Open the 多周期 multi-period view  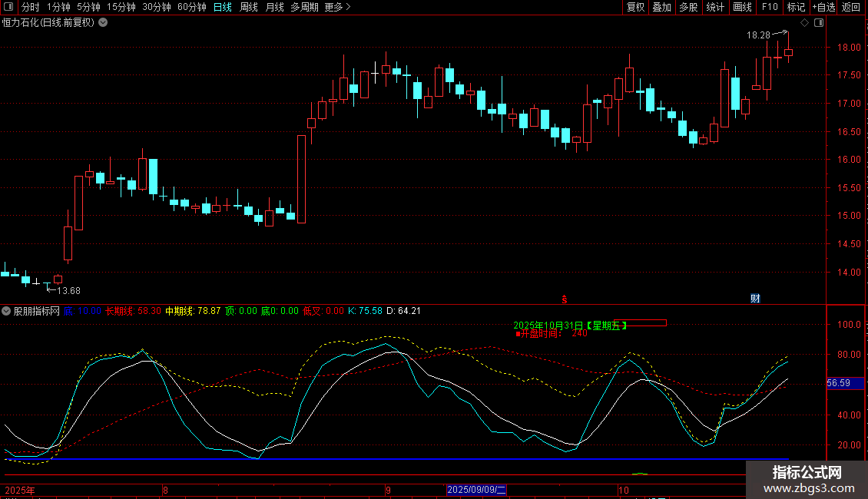point(304,7)
